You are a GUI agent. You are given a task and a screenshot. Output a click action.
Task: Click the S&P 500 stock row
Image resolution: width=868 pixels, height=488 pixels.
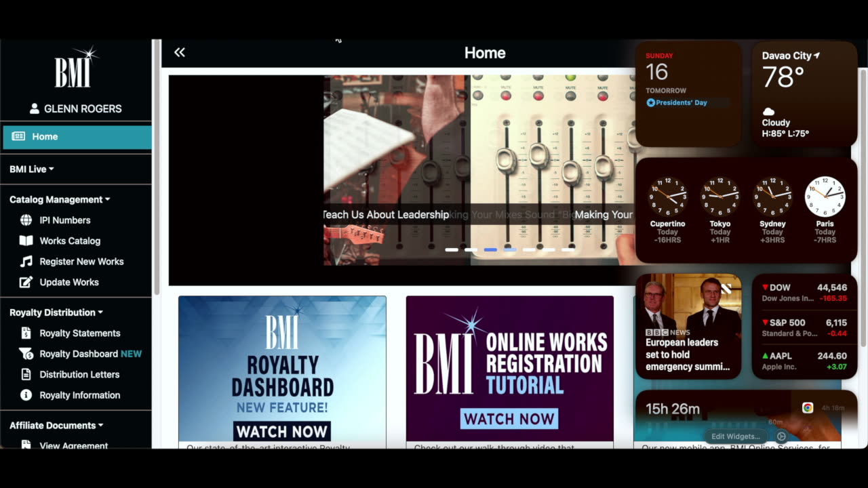click(805, 327)
